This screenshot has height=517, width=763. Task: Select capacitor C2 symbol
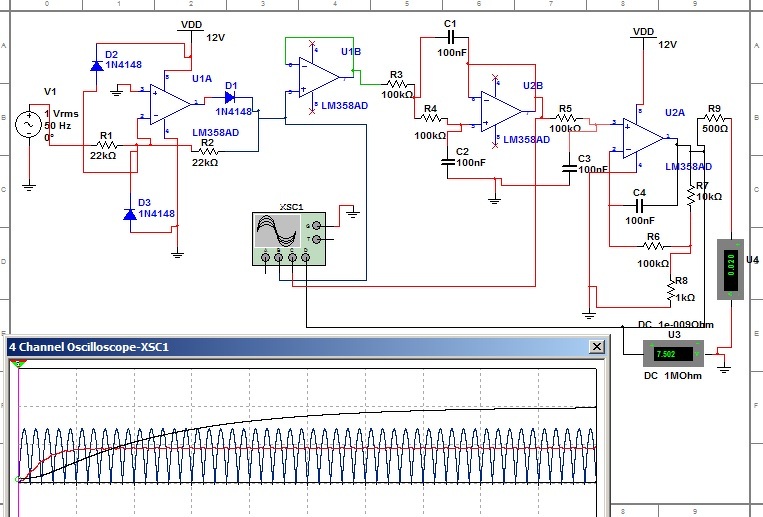pyautogui.click(x=448, y=161)
